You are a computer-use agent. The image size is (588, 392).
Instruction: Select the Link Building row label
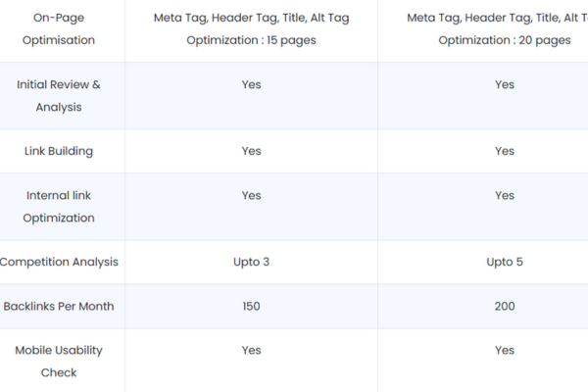[59, 151]
